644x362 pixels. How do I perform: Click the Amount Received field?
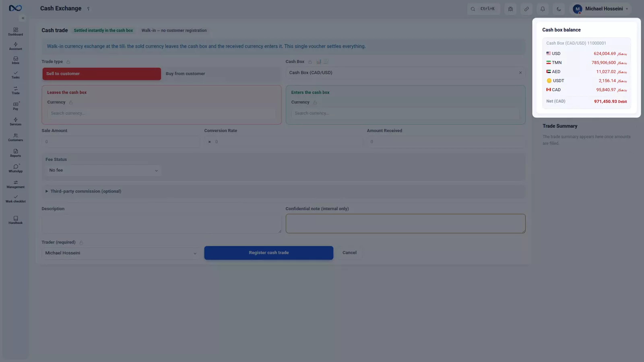pos(446,142)
